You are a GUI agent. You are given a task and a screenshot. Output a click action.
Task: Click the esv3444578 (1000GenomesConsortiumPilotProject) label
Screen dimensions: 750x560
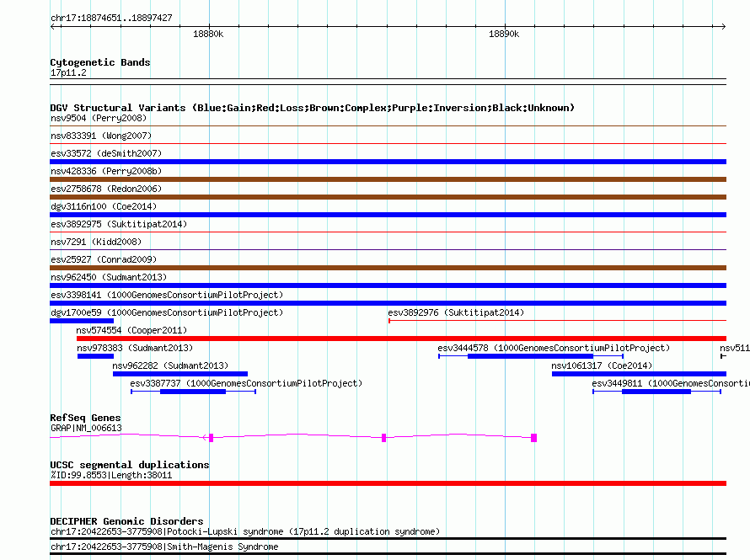point(554,348)
